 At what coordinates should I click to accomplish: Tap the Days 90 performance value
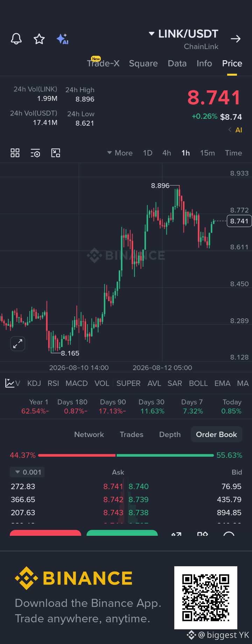[112, 411]
